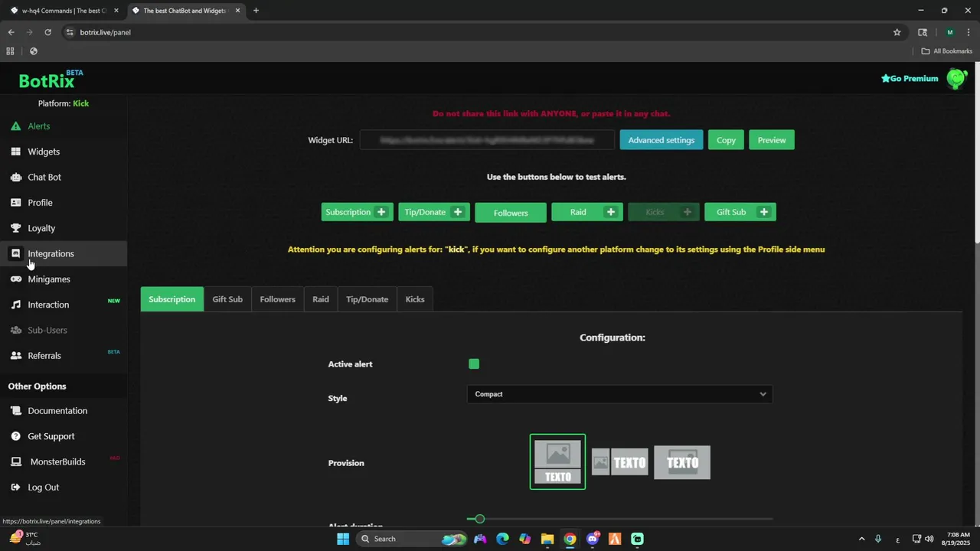Test a Followers alert
The height and width of the screenshot is (551, 980).
click(x=511, y=213)
